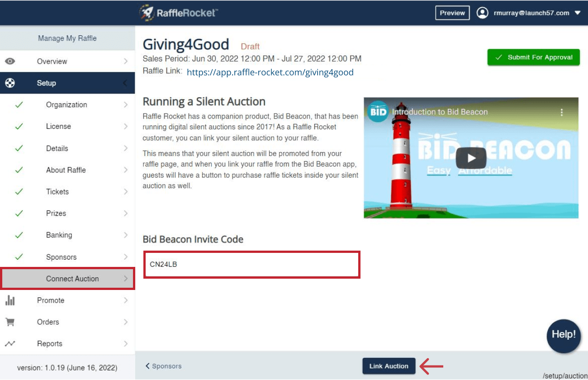The height and width of the screenshot is (380, 588).
Task: Expand the About Raffle chevron
Action: pyautogui.click(x=126, y=170)
